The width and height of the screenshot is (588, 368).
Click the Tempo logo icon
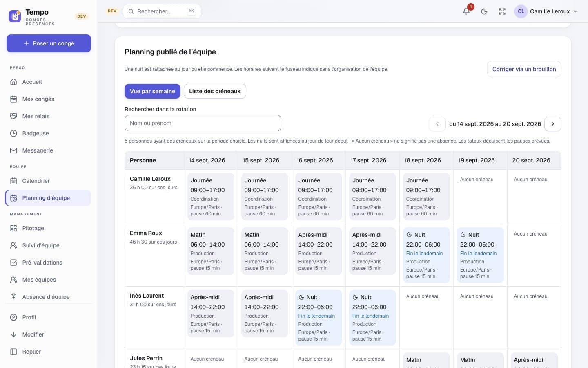point(15,16)
